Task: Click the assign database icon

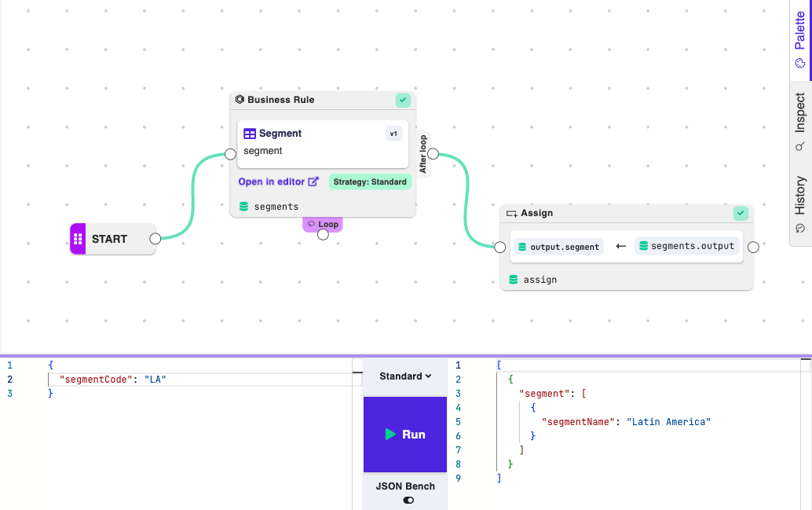Action: [x=514, y=280]
